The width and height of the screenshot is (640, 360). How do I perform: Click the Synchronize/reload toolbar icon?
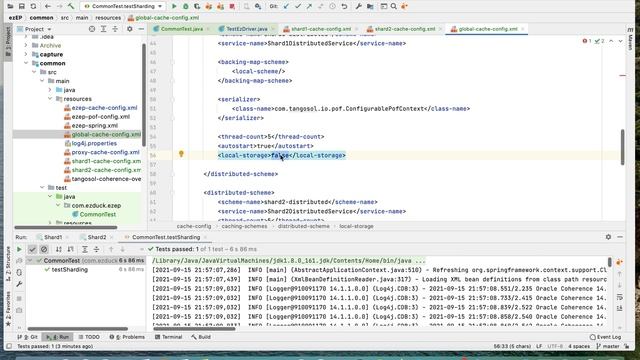point(33,6)
